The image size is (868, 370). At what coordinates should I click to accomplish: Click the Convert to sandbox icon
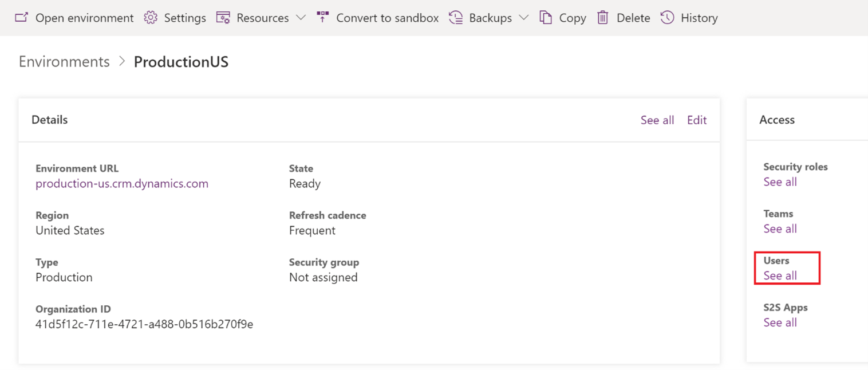click(x=323, y=18)
